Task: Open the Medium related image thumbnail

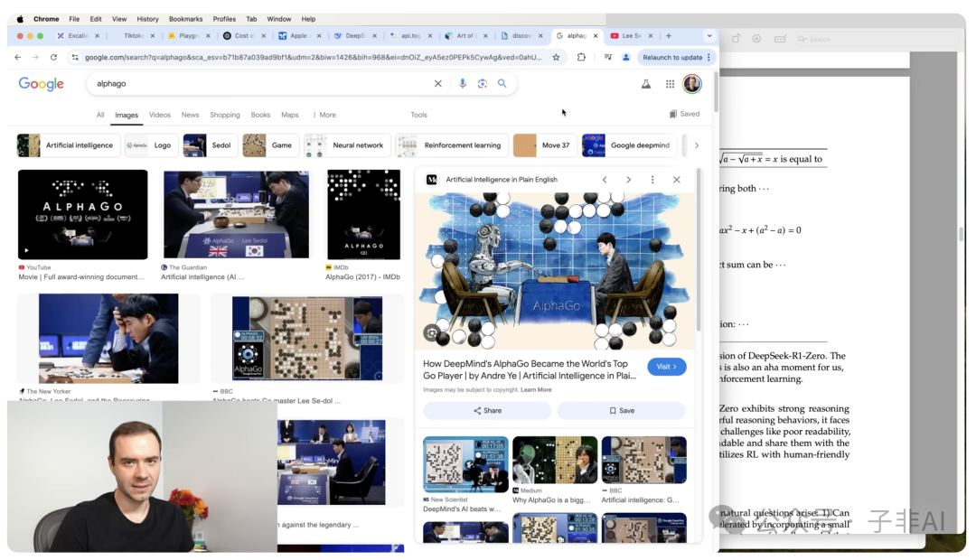Action: (555, 461)
